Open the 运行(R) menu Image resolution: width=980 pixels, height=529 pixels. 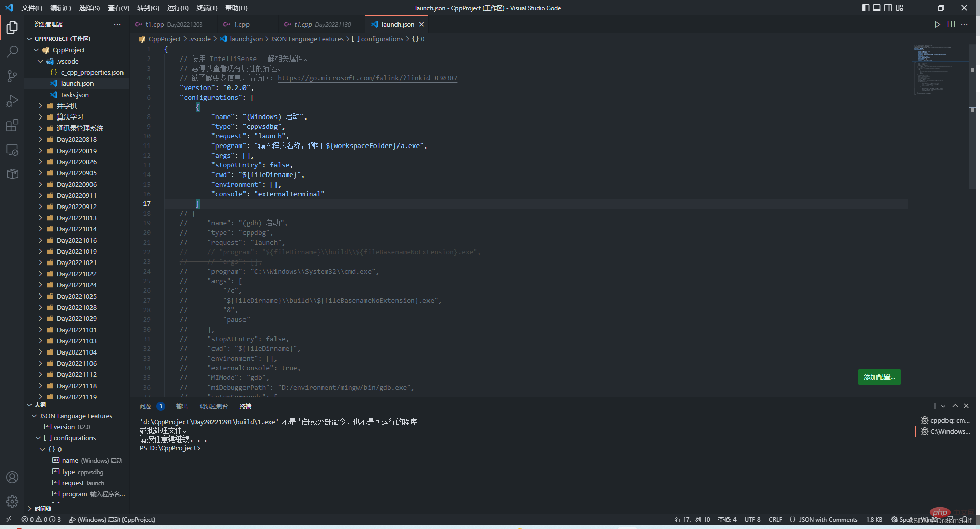coord(177,8)
